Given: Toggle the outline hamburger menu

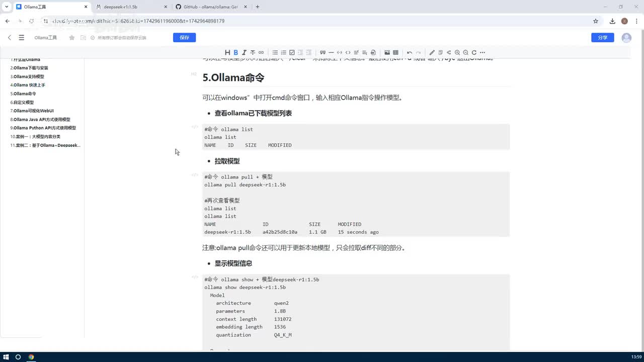Looking at the screenshot, I should 21,38.
